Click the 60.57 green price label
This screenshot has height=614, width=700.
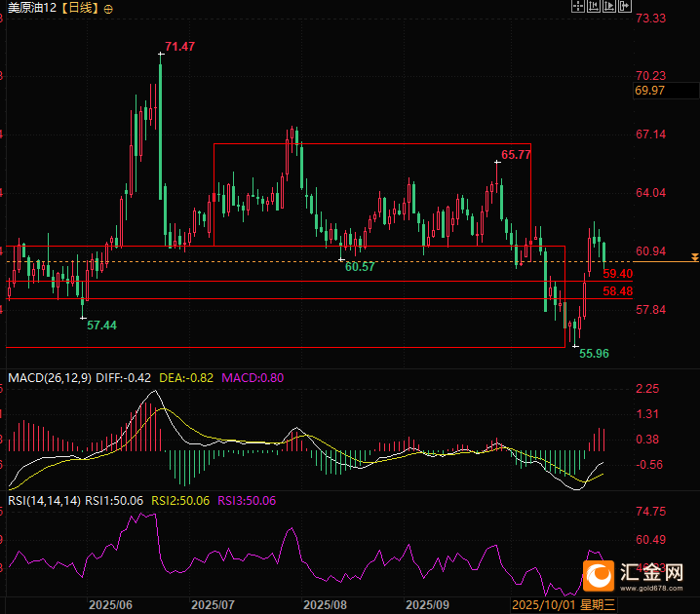point(360,266)
